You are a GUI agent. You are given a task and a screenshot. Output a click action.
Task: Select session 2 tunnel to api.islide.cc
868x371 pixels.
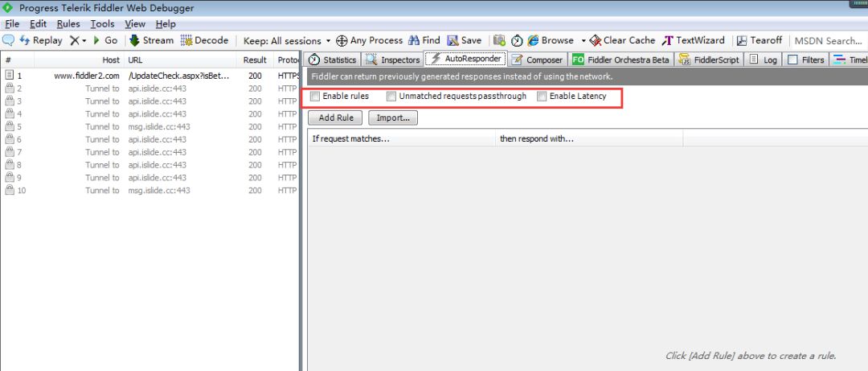tap(149, 89)
